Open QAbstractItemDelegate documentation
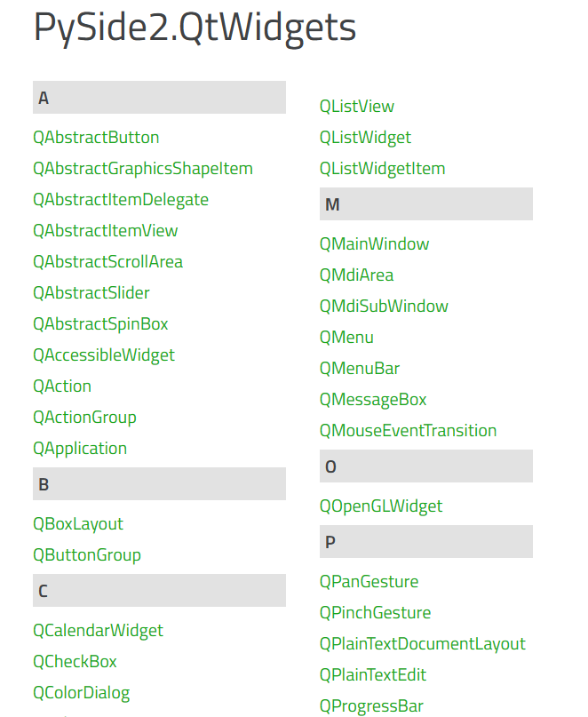 121,200
